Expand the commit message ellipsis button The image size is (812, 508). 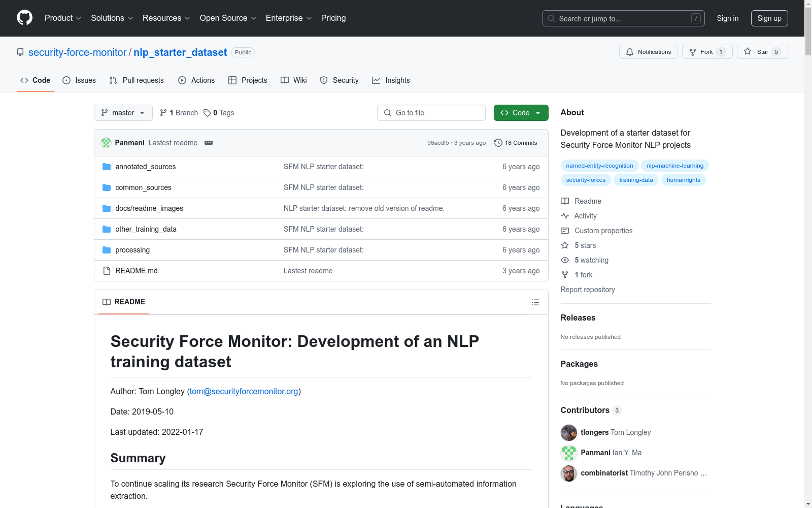pyautogui.click(x=209, y=143)
